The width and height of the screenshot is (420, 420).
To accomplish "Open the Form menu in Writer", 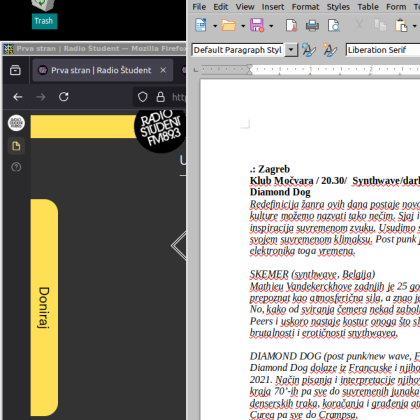I will 396,7.
